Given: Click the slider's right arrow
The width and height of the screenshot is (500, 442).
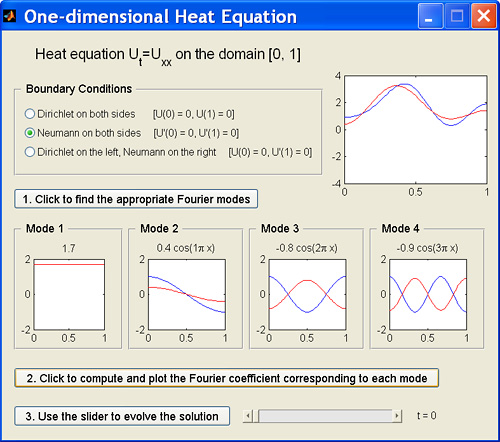Looking at the screenshot, I should (x=397, y=416).
